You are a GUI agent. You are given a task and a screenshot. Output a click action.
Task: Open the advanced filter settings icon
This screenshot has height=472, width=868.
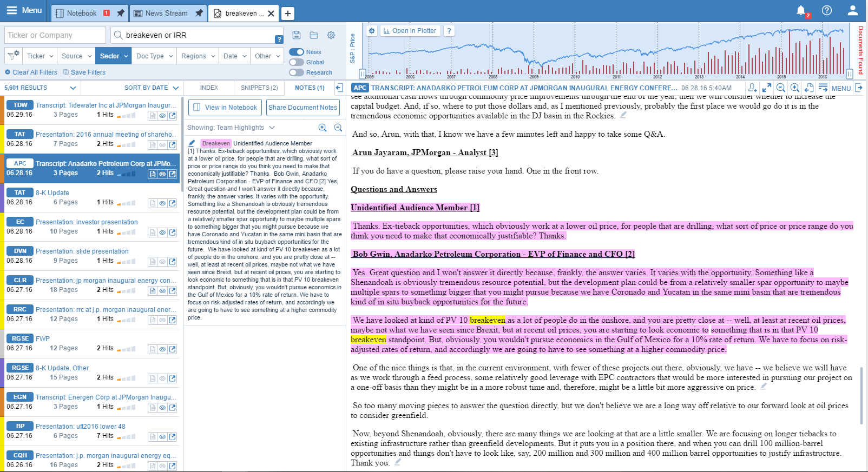pos(14,55)
